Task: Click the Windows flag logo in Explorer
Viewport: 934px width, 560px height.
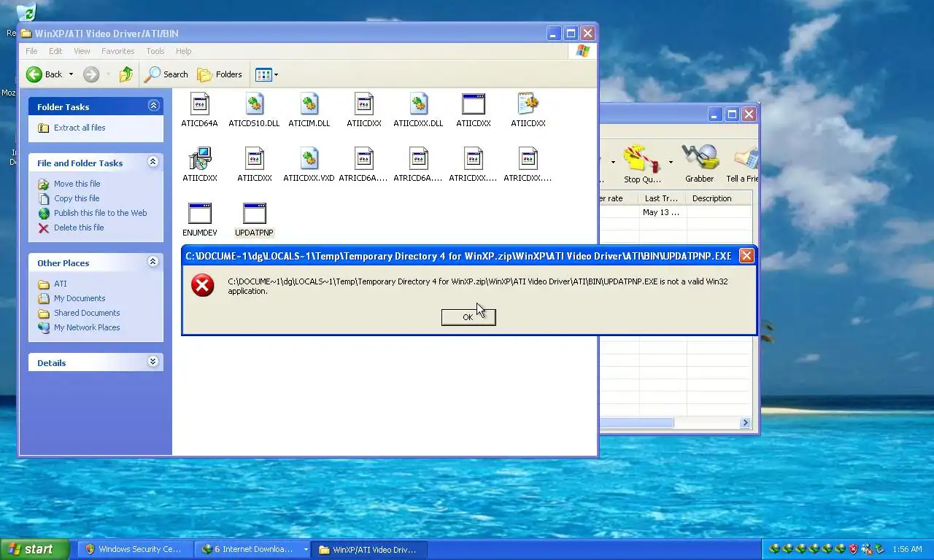Action: click(x=582, y=51)
